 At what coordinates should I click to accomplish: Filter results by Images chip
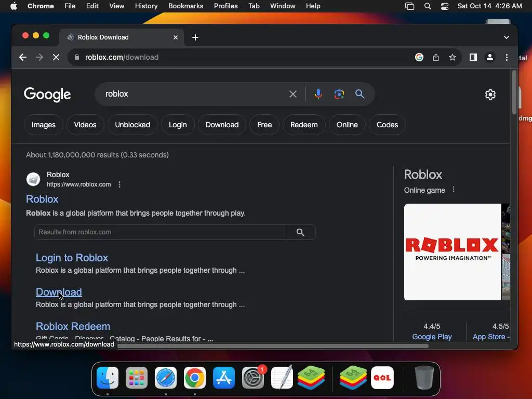pyautogui.click(x=44, y=125)
